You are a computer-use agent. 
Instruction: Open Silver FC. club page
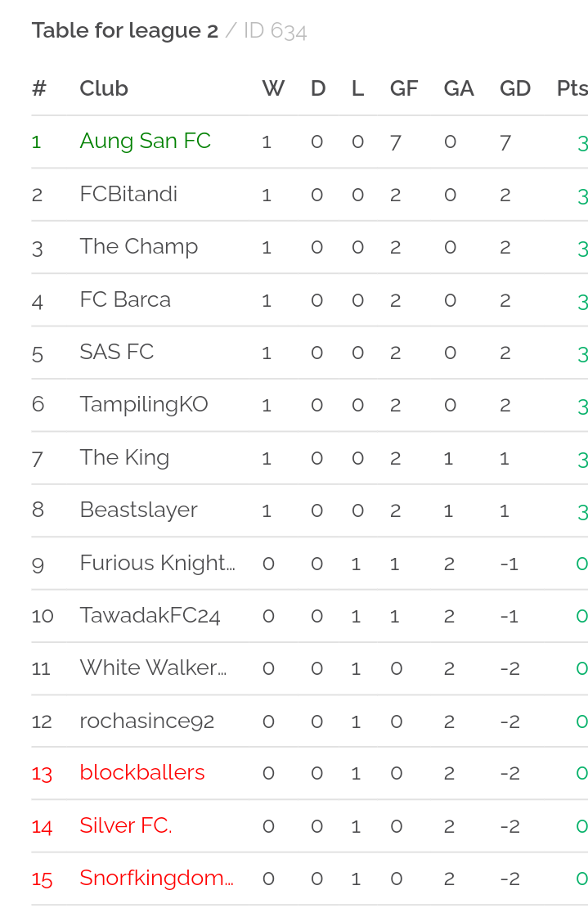coord(126,825)
